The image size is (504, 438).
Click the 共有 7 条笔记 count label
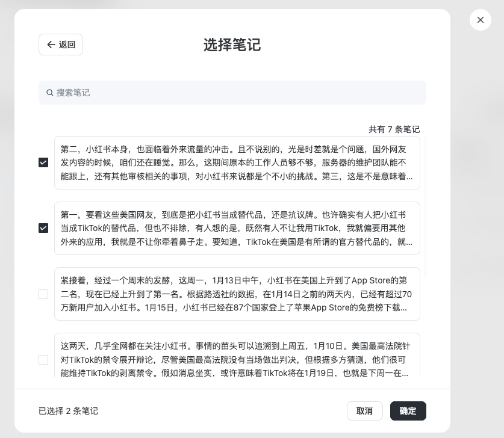pos(394,129)
